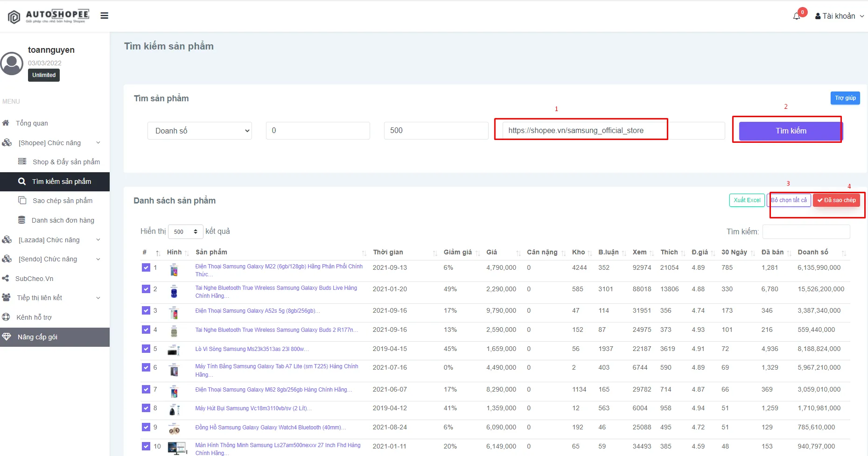Click the magnifier icon beside Tìm kiếm sản phẩm

pyautogui.click(x=22, y=182)
